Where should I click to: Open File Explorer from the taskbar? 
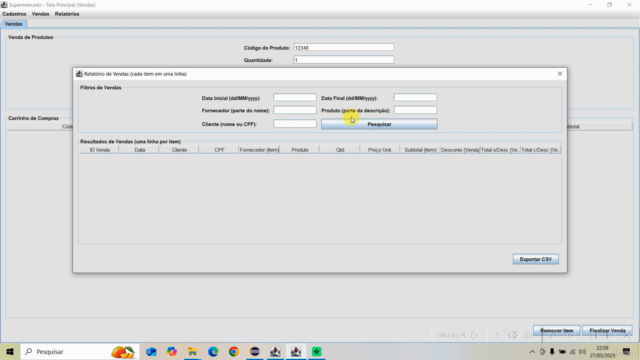(193, 351)
